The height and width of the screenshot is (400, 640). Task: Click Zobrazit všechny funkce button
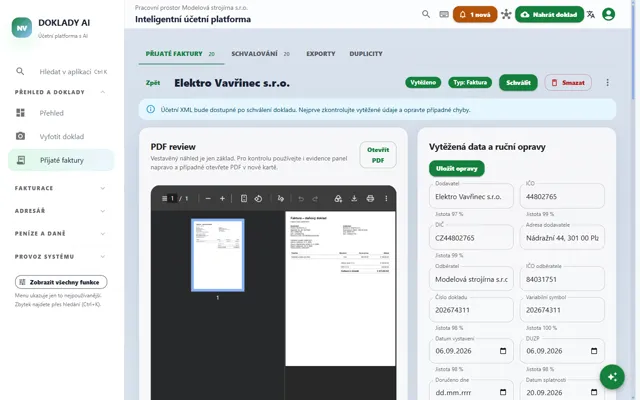(x=61, y=282)
